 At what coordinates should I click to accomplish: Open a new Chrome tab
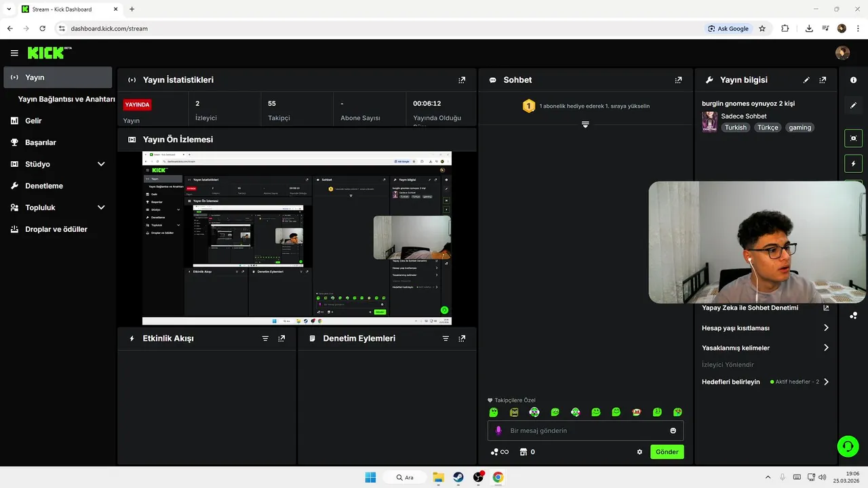point(132,9)
